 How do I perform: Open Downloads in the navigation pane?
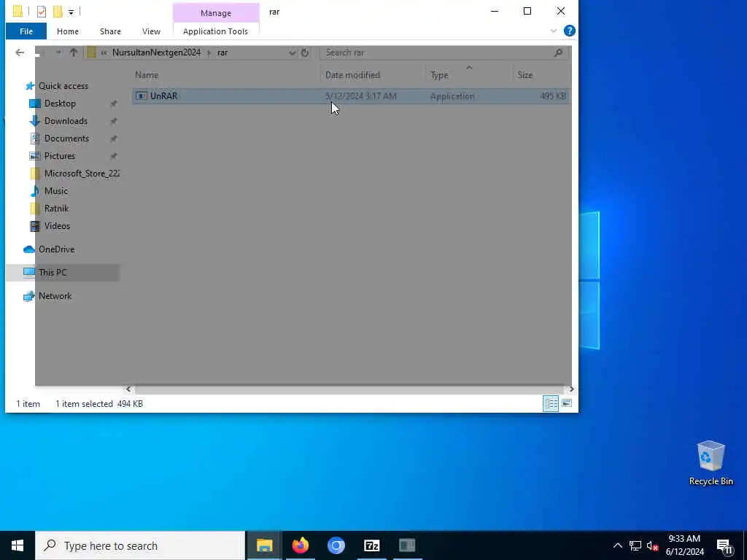65,121
